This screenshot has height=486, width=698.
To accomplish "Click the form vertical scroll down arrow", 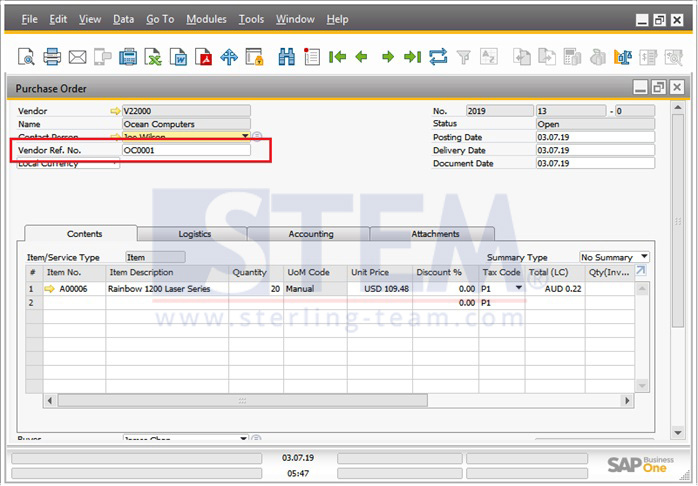I will [x=678, y=432].
